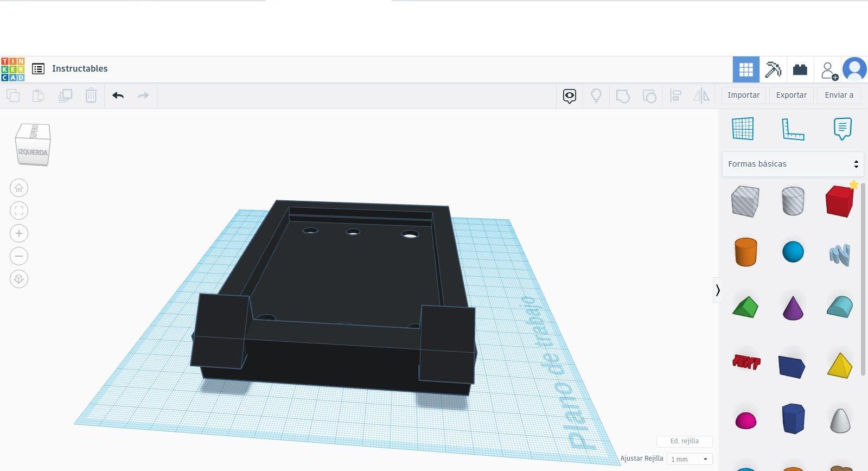Click the Home view button
Screen dimensions: 868x471
click(19, 188)
